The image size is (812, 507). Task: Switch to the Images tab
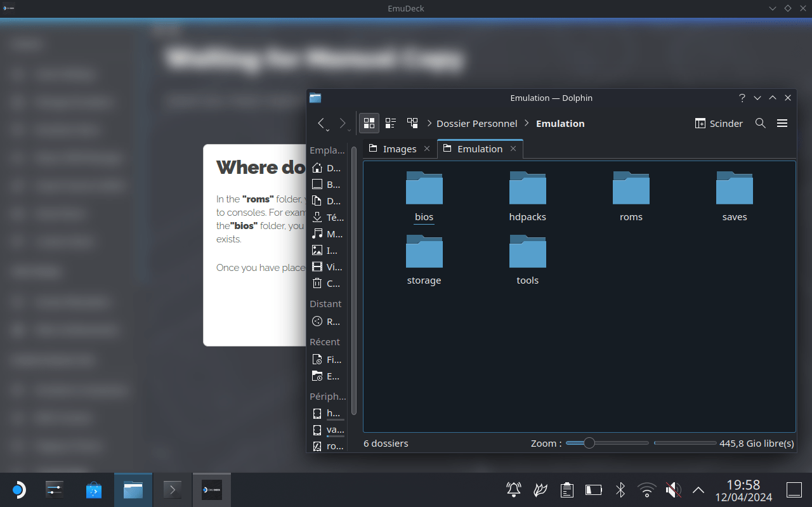(400, 148)
